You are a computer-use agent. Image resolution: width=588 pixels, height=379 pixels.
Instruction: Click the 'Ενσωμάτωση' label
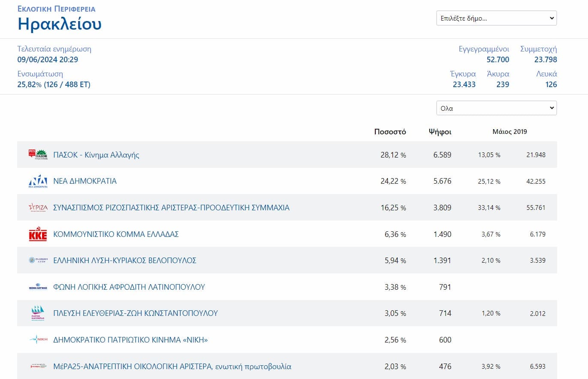click(x=40, y=74)
